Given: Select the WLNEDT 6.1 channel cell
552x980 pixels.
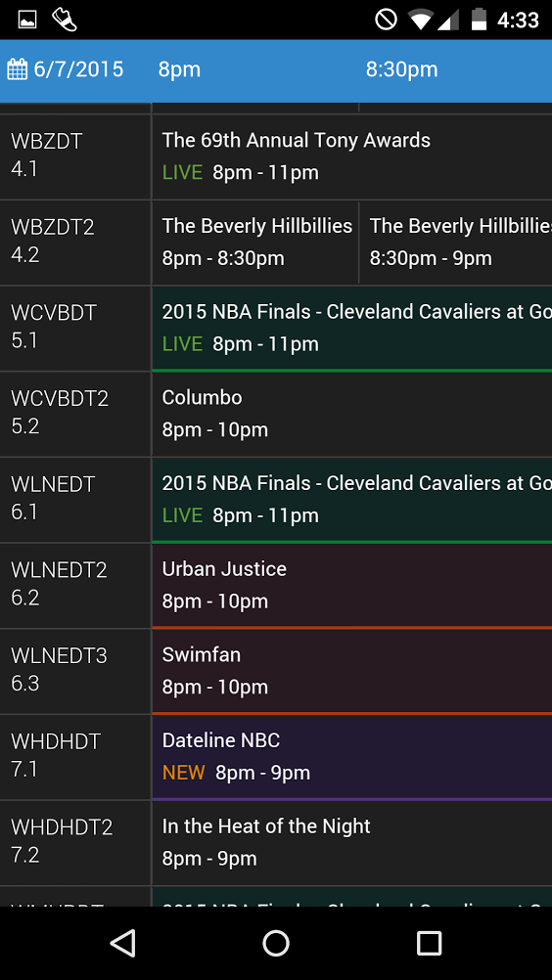Looking at the screenshot, I should (75, 500).
